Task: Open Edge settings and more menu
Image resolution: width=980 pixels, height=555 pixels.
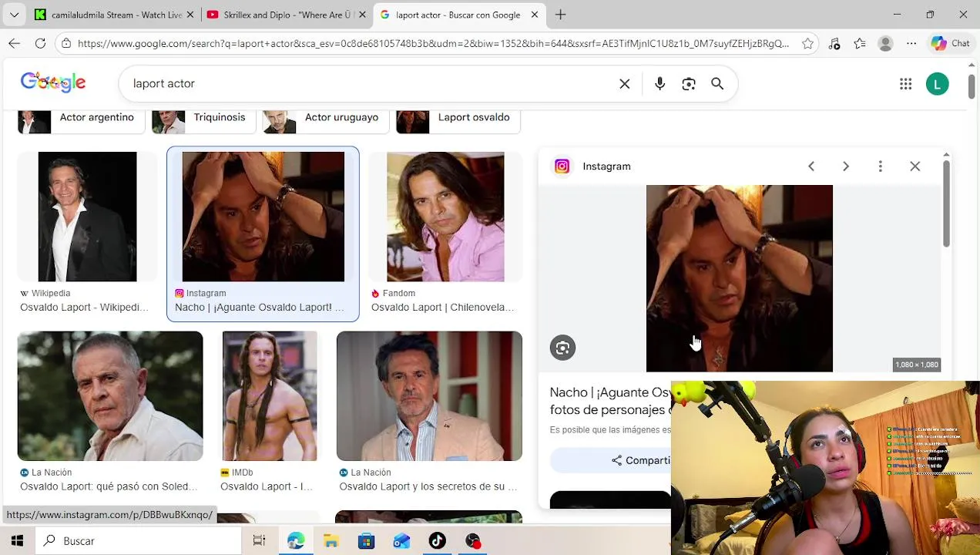Action: (x=911, y=44)
